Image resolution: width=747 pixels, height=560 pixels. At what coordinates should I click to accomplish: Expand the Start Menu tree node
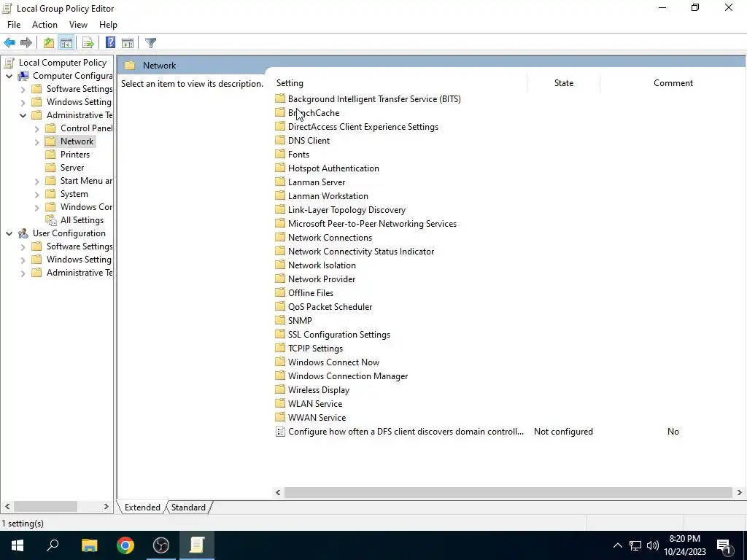click(36, 181)
